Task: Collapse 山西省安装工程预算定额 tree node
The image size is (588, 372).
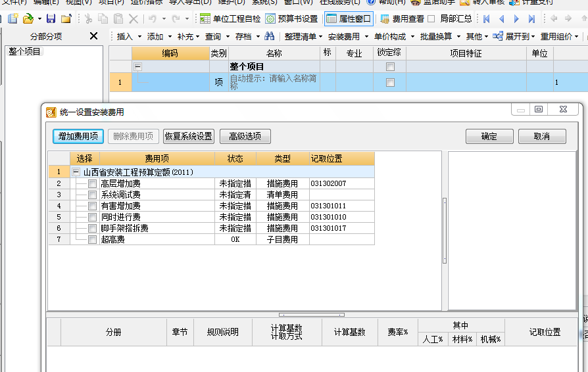Action: click(76, 172)
